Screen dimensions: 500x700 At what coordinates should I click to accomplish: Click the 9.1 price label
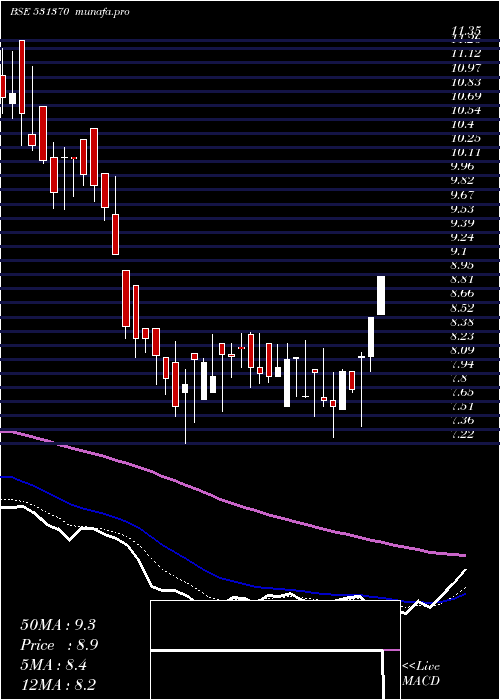pyautogui.click(x=459, y=250)
